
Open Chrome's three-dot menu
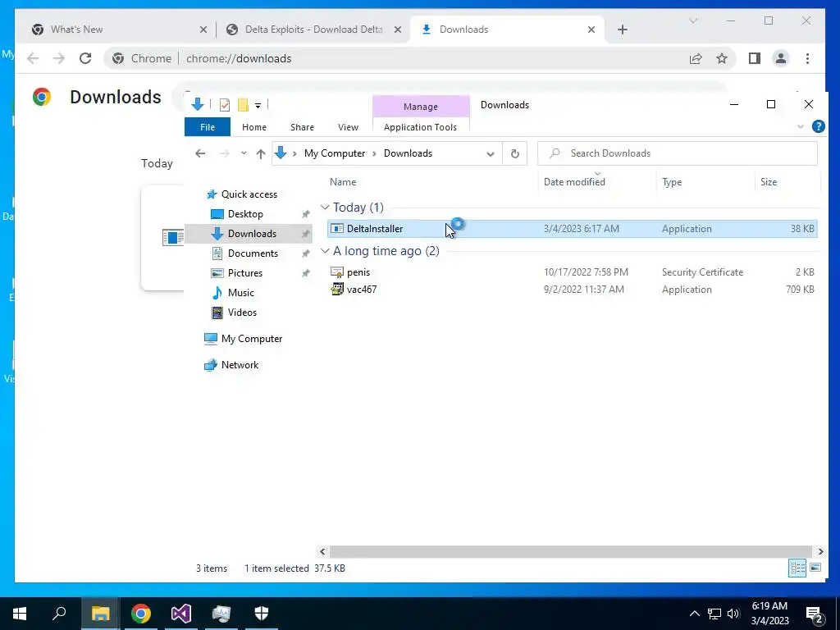[x=807, y=58]
